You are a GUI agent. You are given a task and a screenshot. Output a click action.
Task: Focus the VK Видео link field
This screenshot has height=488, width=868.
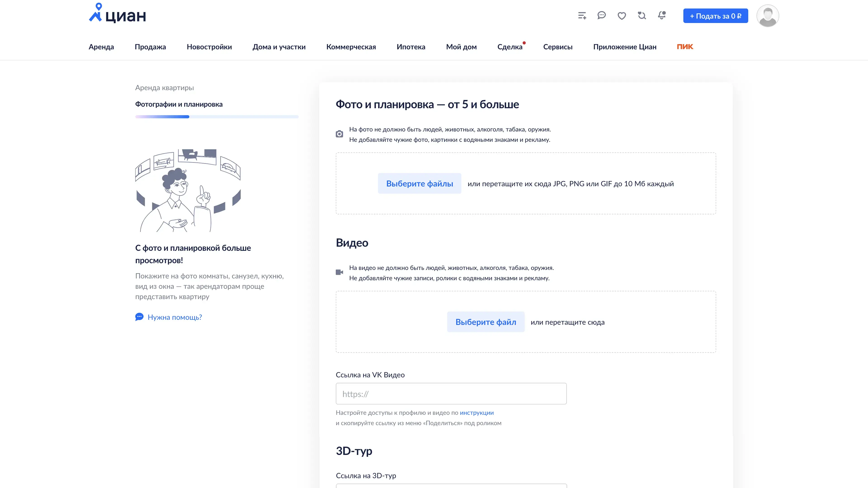pos(451,394)
